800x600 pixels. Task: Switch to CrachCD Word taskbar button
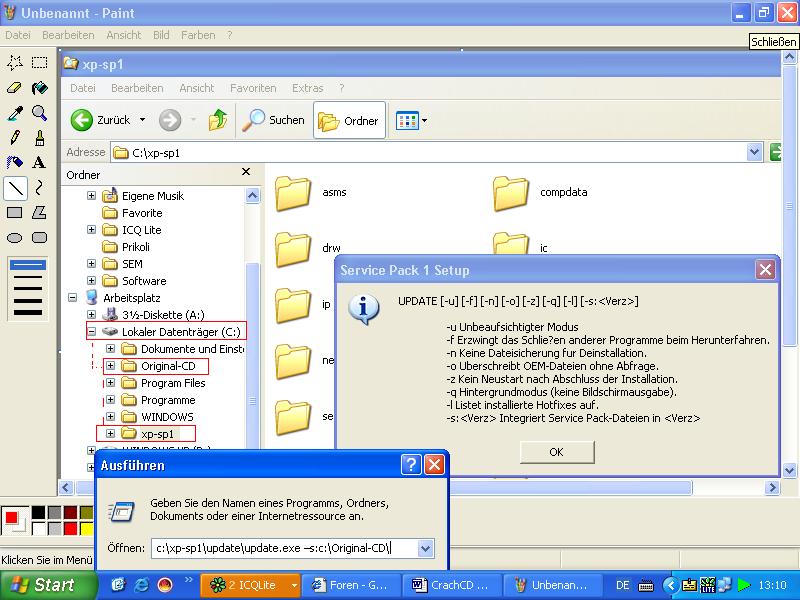[x=452, y=585]
